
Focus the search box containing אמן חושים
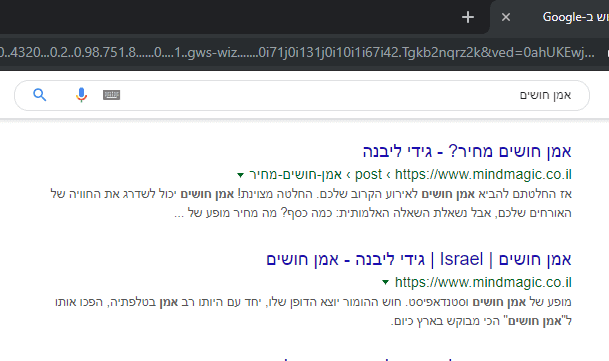[302, 96]
